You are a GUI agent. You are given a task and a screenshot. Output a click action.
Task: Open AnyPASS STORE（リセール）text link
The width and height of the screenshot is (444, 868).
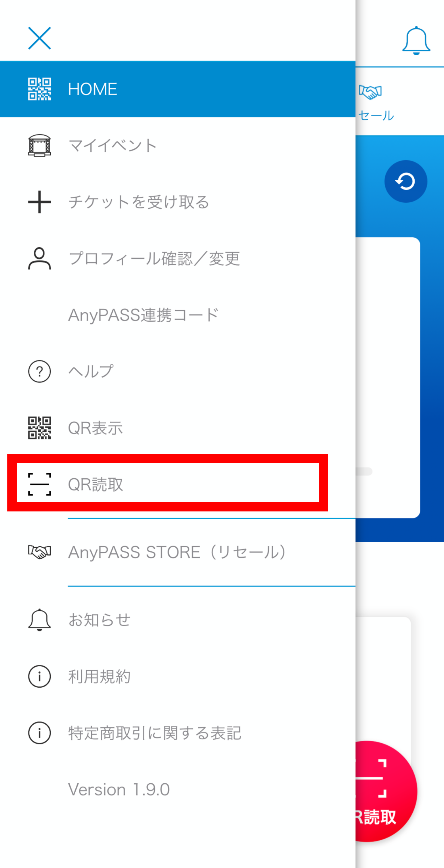point(177,552)
